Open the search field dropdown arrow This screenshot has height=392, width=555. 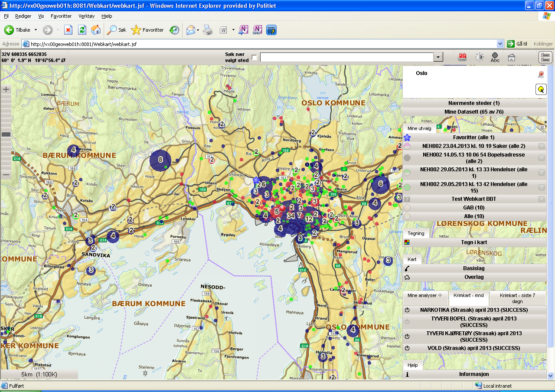click(x=438, y=57)
